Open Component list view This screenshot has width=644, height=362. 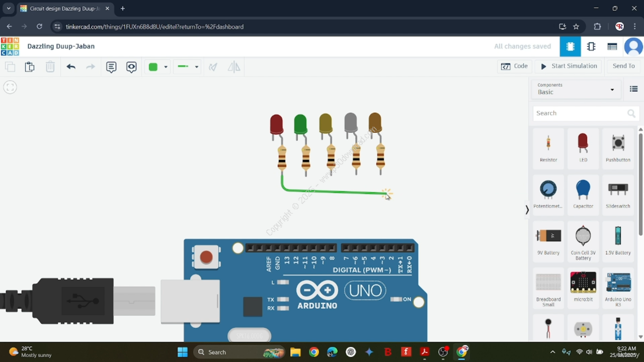[612, 46]
